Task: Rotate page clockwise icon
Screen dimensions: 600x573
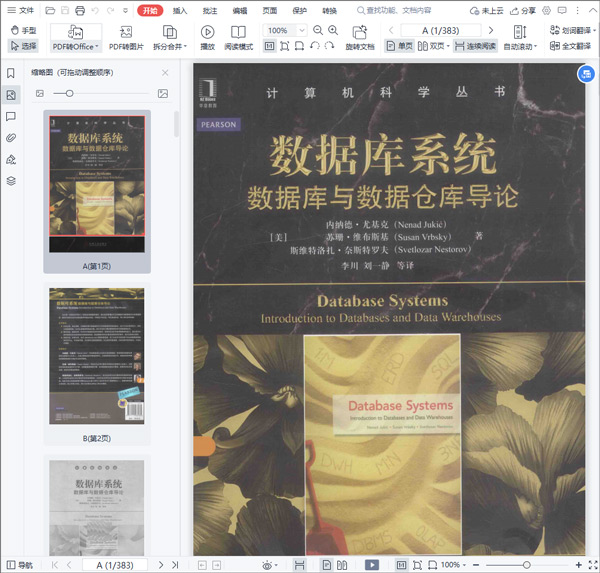Action: tap(329, 46)
